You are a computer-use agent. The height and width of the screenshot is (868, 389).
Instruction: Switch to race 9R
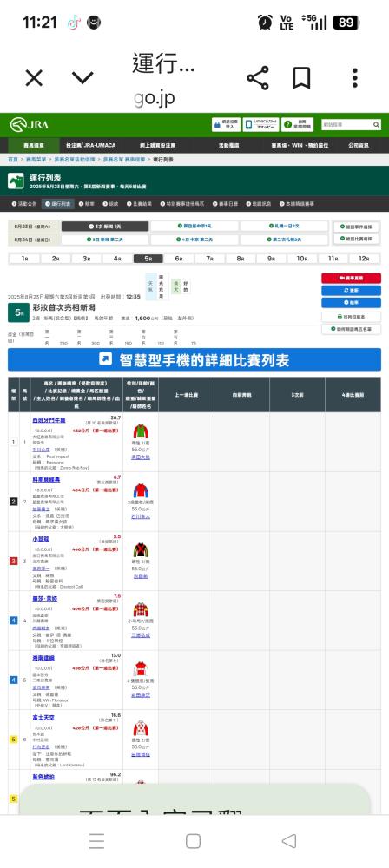coord(271,259)
